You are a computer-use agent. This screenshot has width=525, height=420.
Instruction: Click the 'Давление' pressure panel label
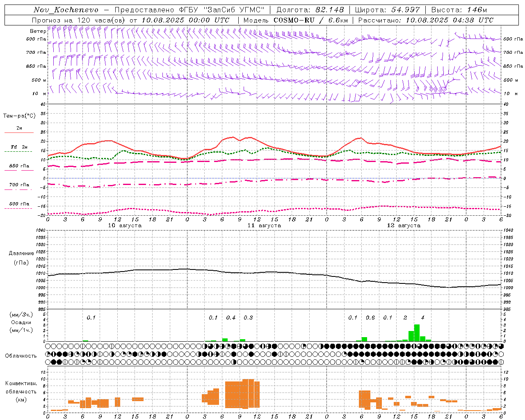21,253
